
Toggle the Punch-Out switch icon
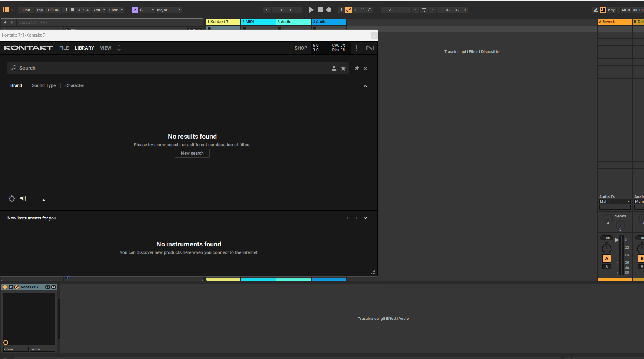pos(432,10)
